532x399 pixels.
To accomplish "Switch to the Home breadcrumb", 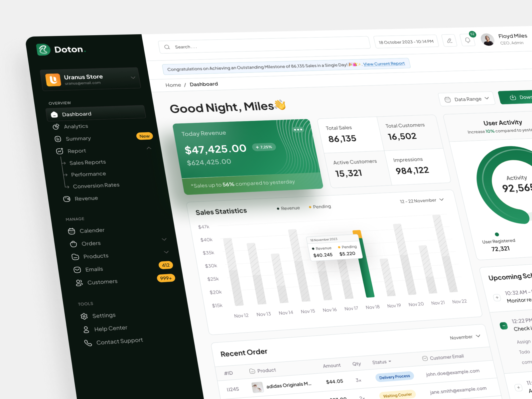I will 173,84.
